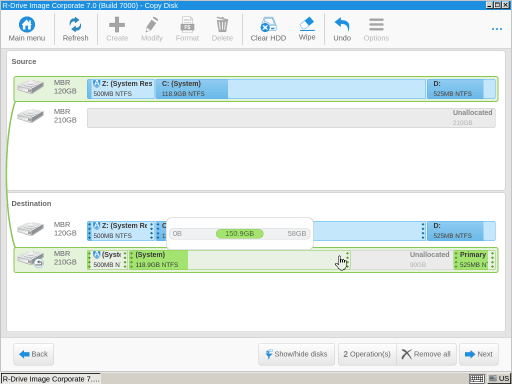Select green 500MB system reserved target partition
Screen dimensions: 512x384
108,260
